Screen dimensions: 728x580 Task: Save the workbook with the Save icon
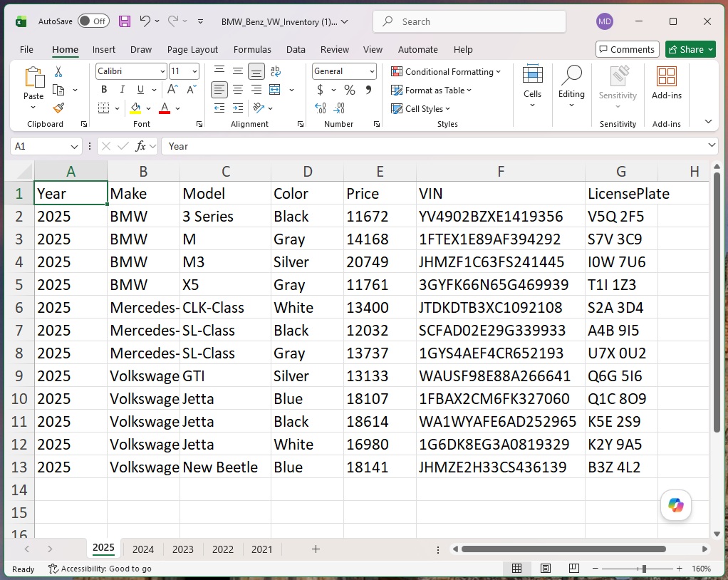click(x=125, y=21)
